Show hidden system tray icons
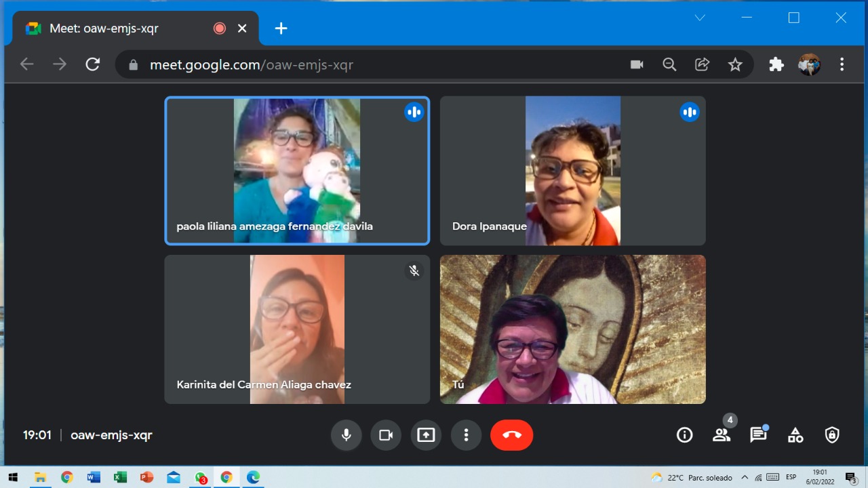This screenshot has width=868, height=488. click(745, 477)
